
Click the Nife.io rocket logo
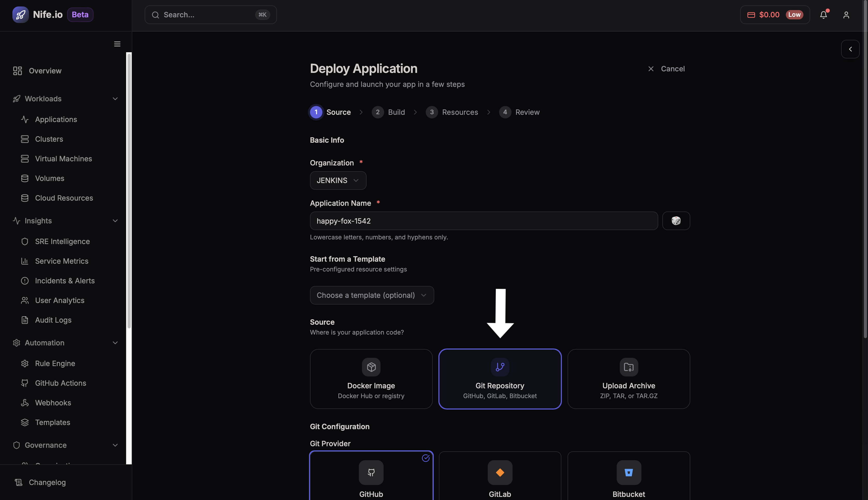21,14
